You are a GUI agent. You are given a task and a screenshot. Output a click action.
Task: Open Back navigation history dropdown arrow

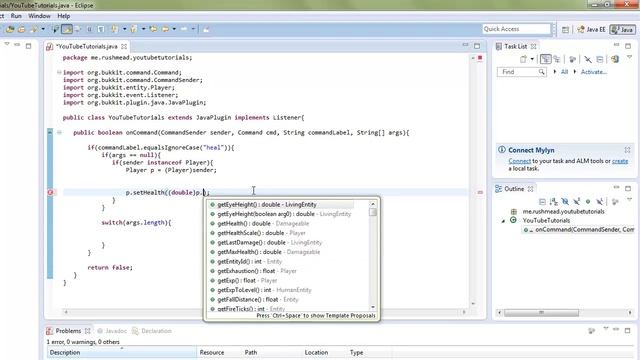[x=174, y=29]
